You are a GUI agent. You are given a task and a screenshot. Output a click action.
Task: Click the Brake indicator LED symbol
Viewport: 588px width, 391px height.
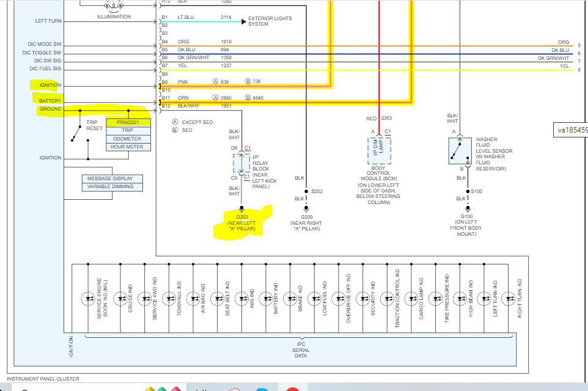point(290,299)
